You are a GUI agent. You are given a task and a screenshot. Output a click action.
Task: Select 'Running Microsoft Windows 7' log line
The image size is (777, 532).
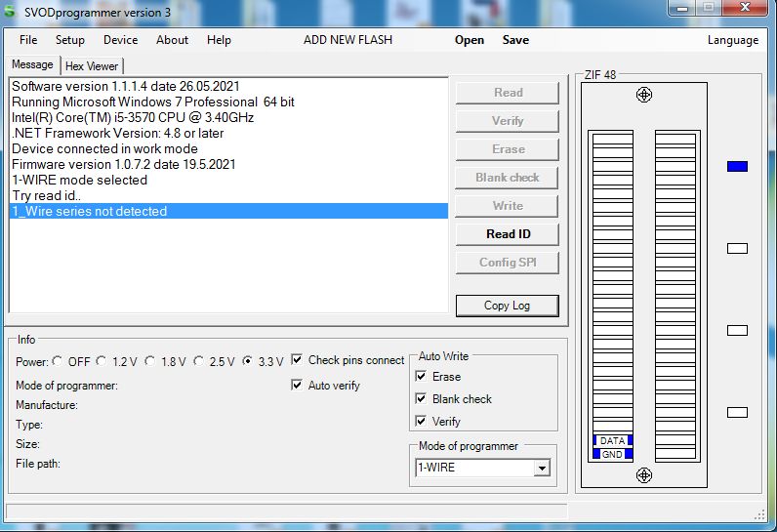[228, 102]
